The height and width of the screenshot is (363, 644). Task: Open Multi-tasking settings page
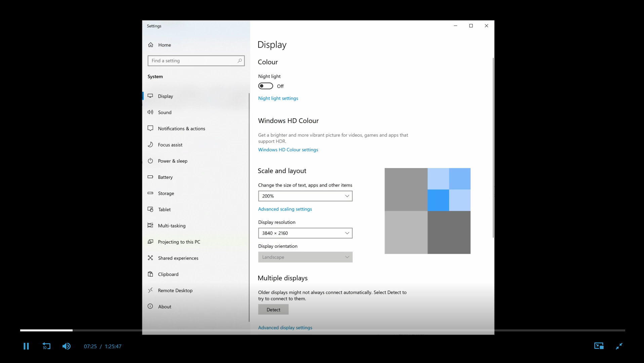coord(196,226)
